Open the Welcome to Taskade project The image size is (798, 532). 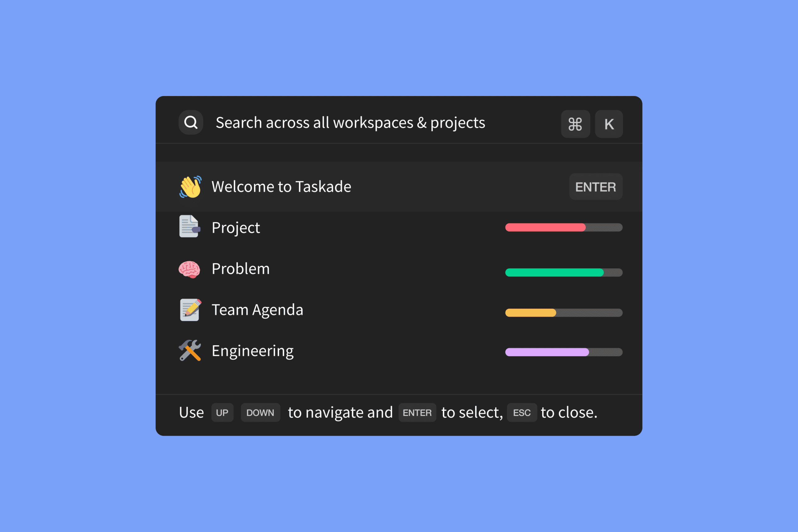click(x=281, y=186)
